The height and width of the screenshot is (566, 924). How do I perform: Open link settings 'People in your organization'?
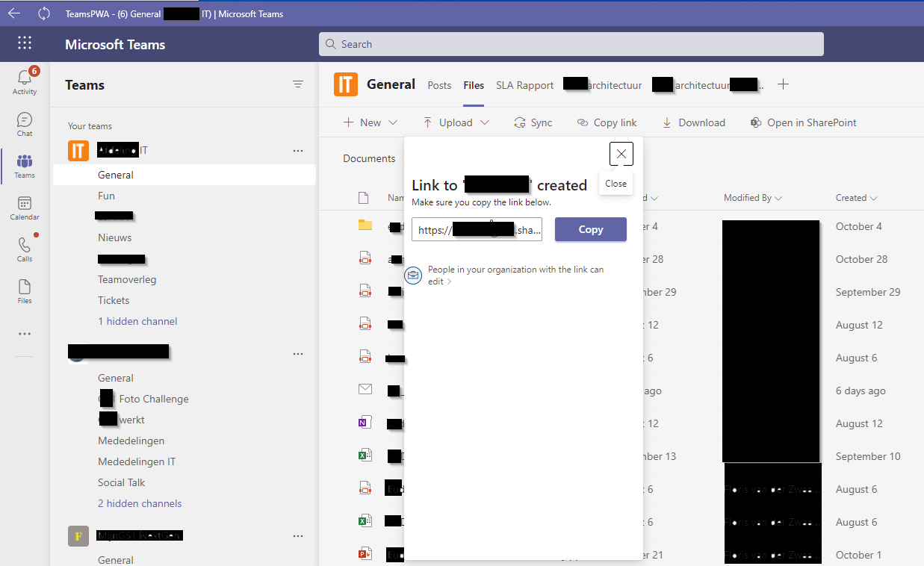515,276
